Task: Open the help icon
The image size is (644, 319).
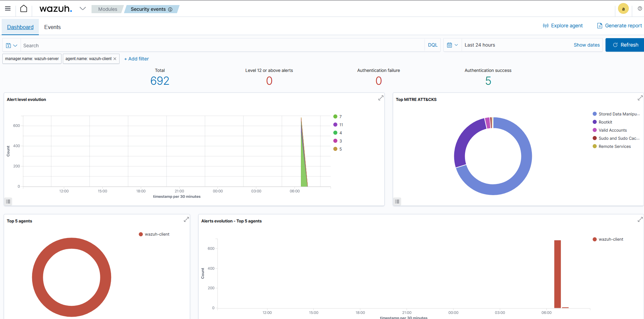Action: pyautogui.click(x=640, y=9)
